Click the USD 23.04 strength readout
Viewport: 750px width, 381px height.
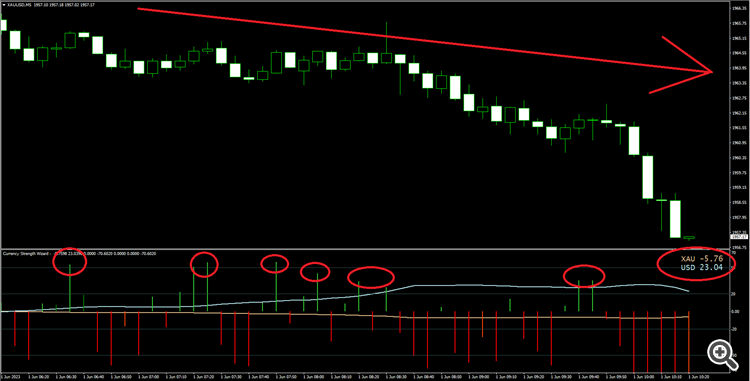701,267
